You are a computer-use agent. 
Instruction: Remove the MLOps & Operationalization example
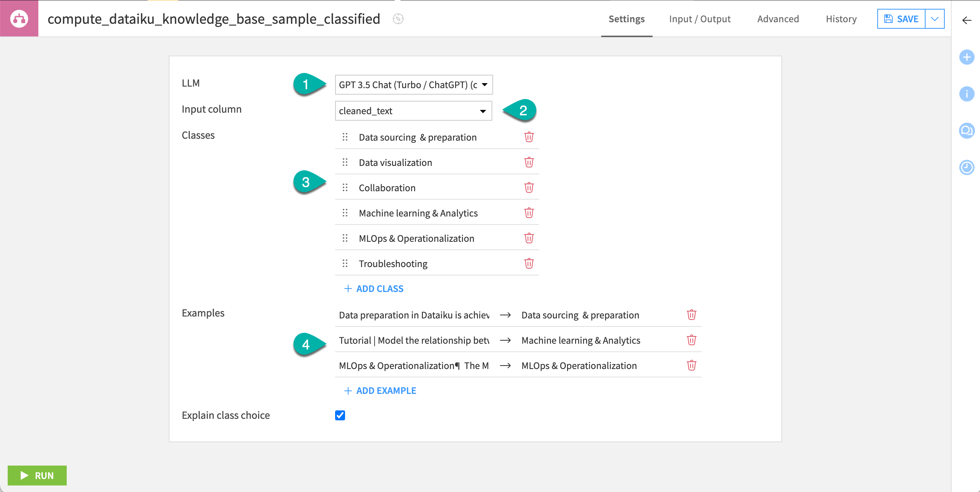(692, 365)
